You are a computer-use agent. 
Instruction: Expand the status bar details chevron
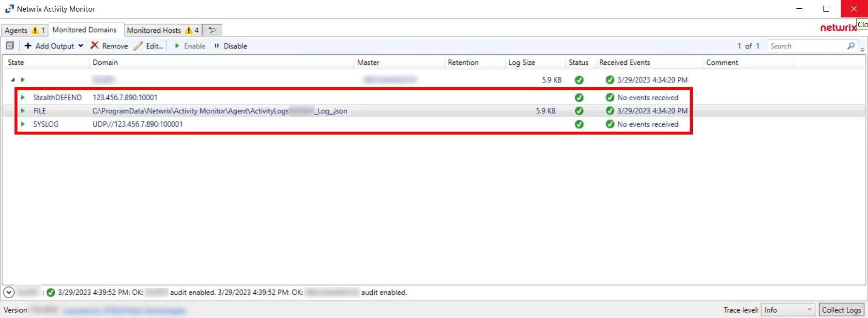[9, 292]
